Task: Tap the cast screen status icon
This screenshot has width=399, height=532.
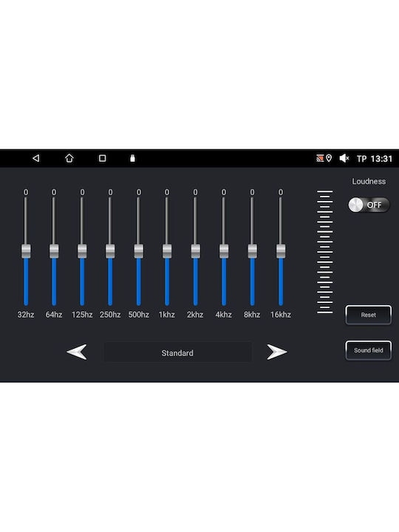Action: coord(320,158)
